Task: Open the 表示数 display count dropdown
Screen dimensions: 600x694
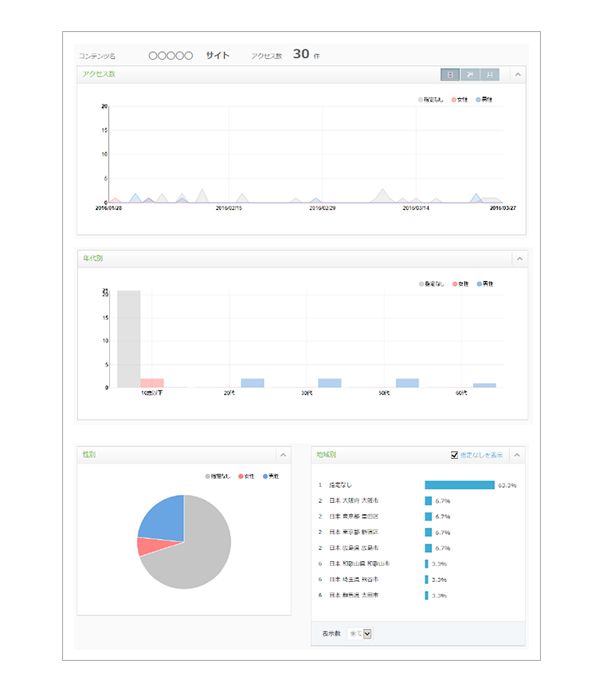Action: (359, 634)
